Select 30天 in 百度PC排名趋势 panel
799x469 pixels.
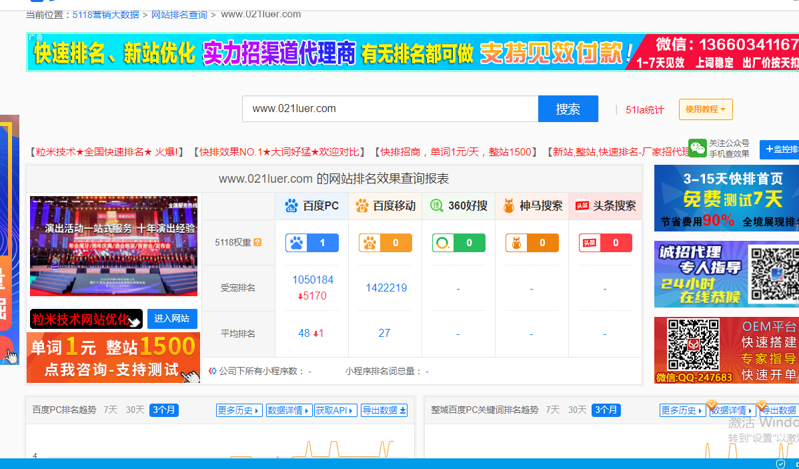pos(135,410)
